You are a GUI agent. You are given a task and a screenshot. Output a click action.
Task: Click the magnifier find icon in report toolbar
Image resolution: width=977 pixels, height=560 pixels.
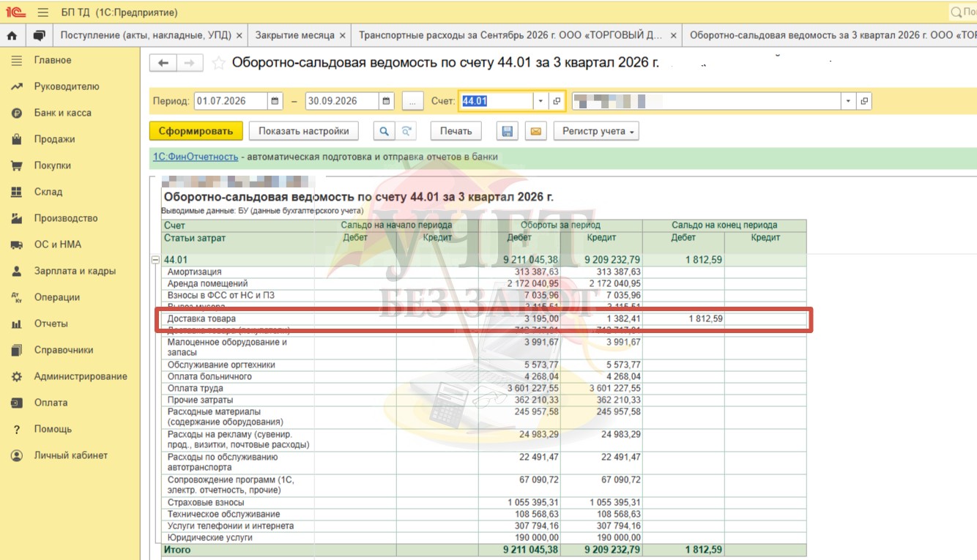tap(384, 131)
